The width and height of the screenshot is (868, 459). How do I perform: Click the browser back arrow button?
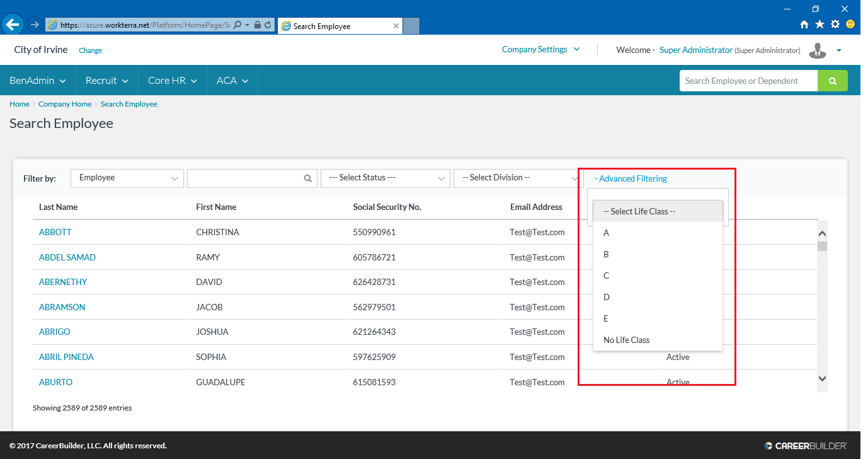(12, 25)
